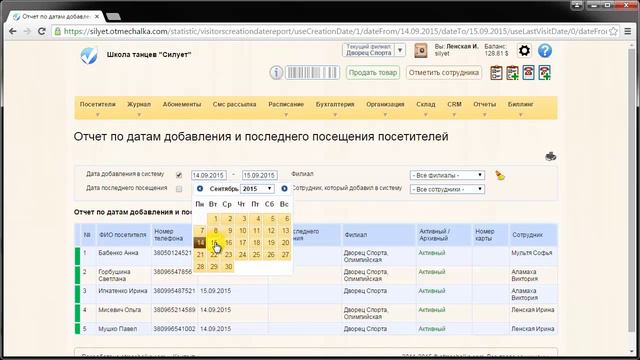Open the task list clipboard icon
The image size is (640, 360).
point(496,73)
